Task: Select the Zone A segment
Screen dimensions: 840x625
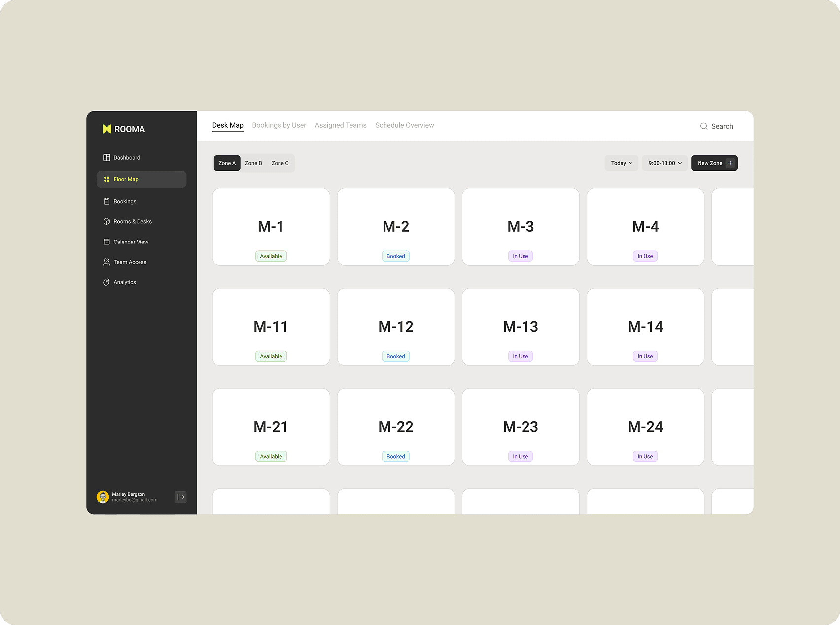Action: tap(227, 163)
